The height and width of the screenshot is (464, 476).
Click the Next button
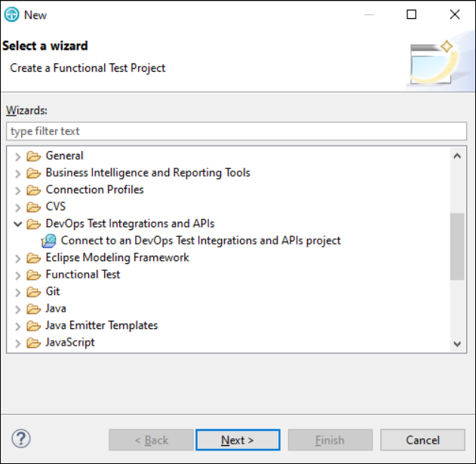238,440
